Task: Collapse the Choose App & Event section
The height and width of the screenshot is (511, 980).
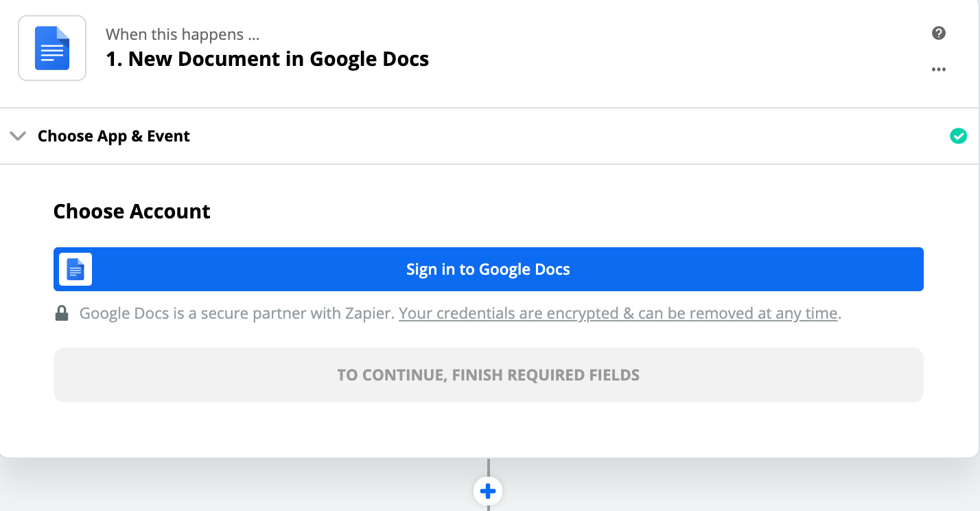Action: point(18,136)
